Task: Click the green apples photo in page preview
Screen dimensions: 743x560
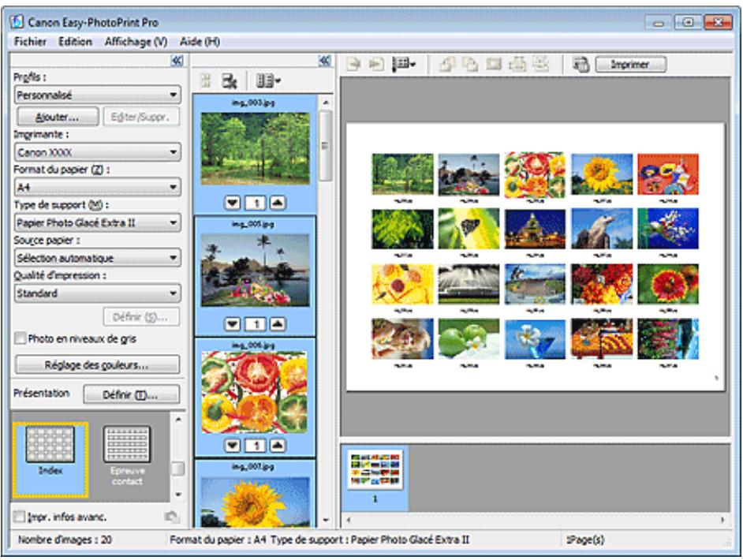Action: 469,338
